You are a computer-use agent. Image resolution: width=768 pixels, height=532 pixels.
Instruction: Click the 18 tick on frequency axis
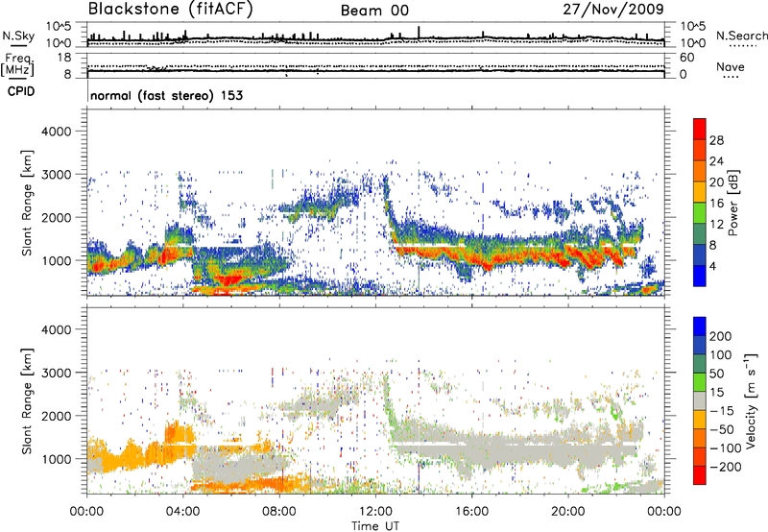coord(64,58)
